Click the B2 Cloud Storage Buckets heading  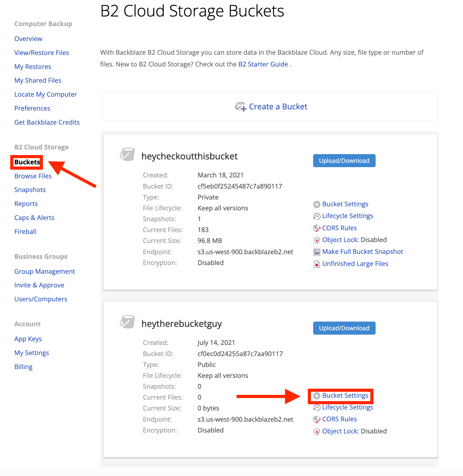pos(192,11)
